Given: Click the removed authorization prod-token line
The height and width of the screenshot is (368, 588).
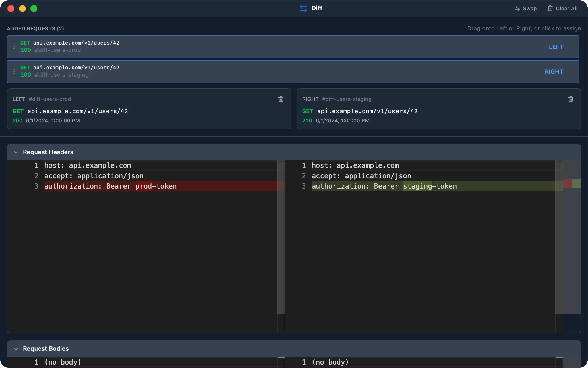Looking at the screenshot, I should pyautogui.click(x=160, y=186).
